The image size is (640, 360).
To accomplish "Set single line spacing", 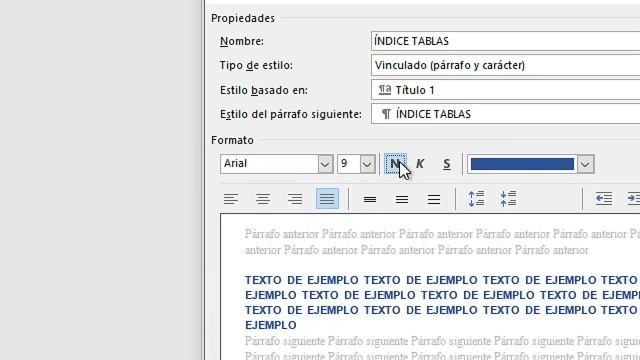I will point(370,199).
